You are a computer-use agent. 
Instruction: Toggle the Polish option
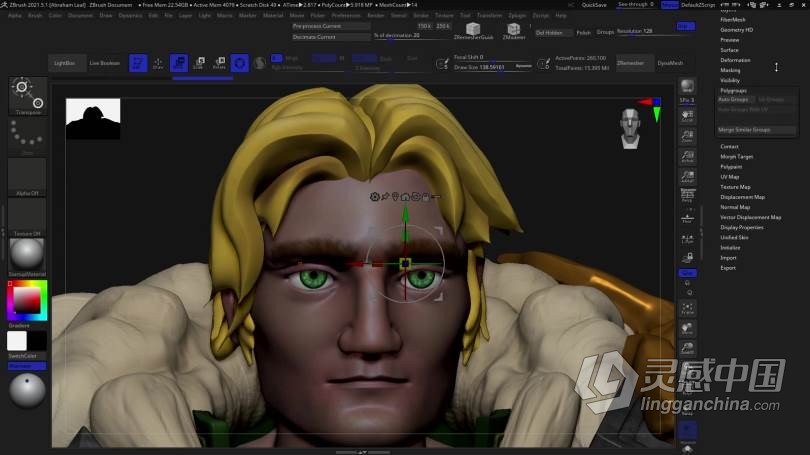(583, 33)
